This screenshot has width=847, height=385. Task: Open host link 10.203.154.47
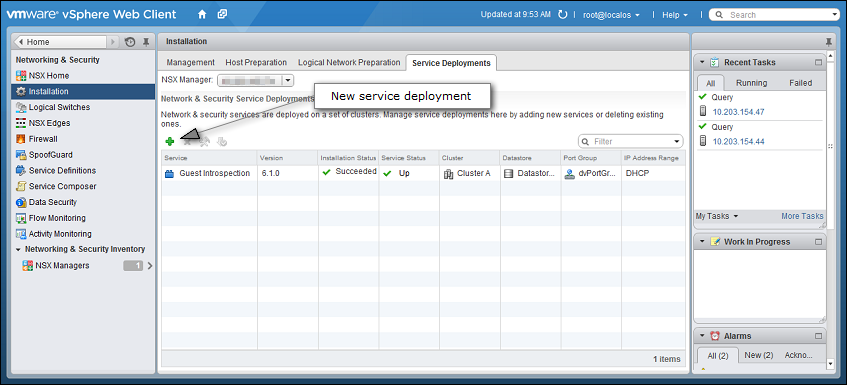coord(738,112)
